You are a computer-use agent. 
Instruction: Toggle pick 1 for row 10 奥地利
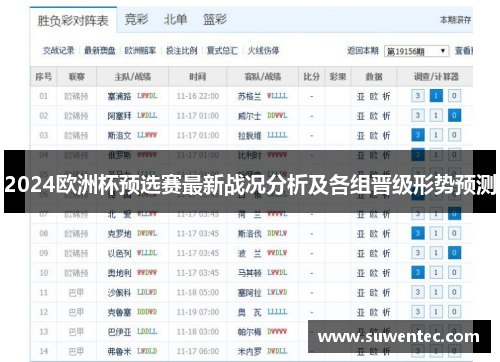[x=436, y=273]
